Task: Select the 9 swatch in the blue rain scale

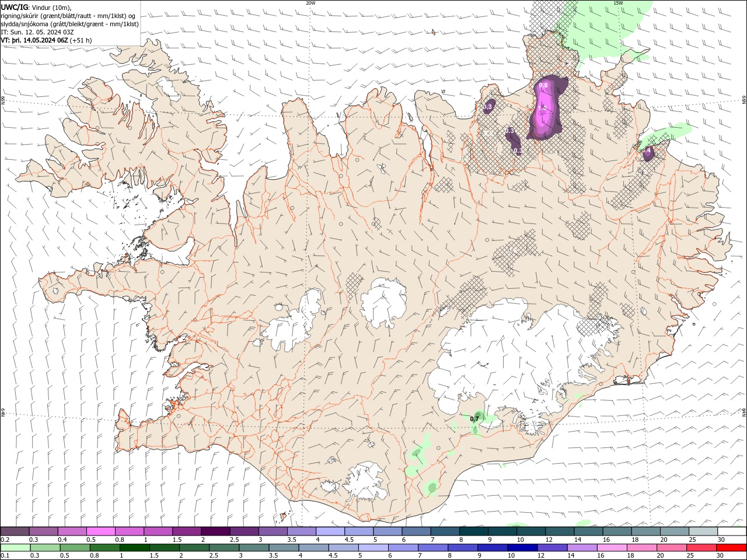Action: tap(493, 548)
